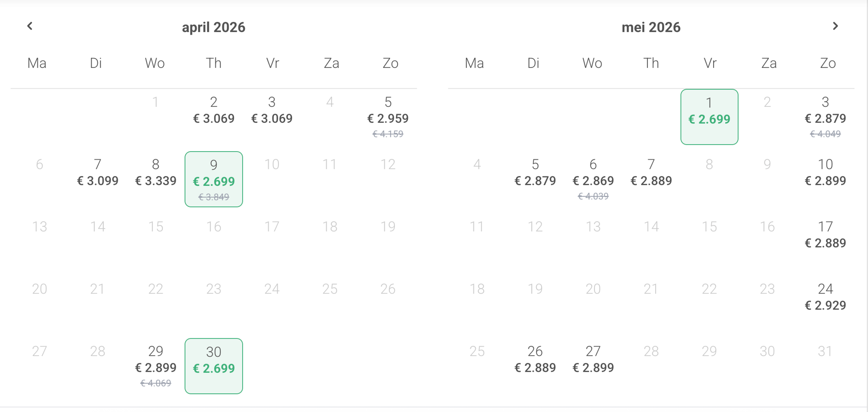868x412 pixels.
Task: Choose May 27 departure date
Action: tap(593, 359)
